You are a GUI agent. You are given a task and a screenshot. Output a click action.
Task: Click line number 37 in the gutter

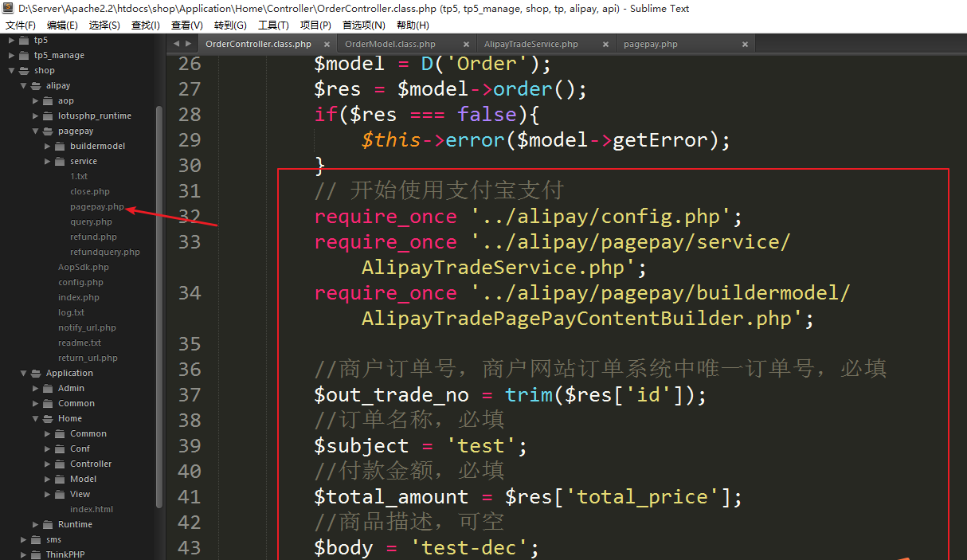click(190, 395)
